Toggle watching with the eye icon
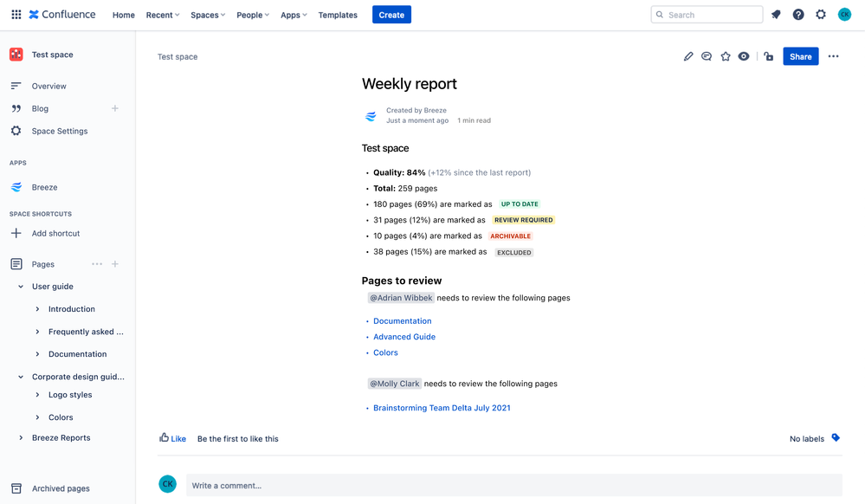 point(744,56)
